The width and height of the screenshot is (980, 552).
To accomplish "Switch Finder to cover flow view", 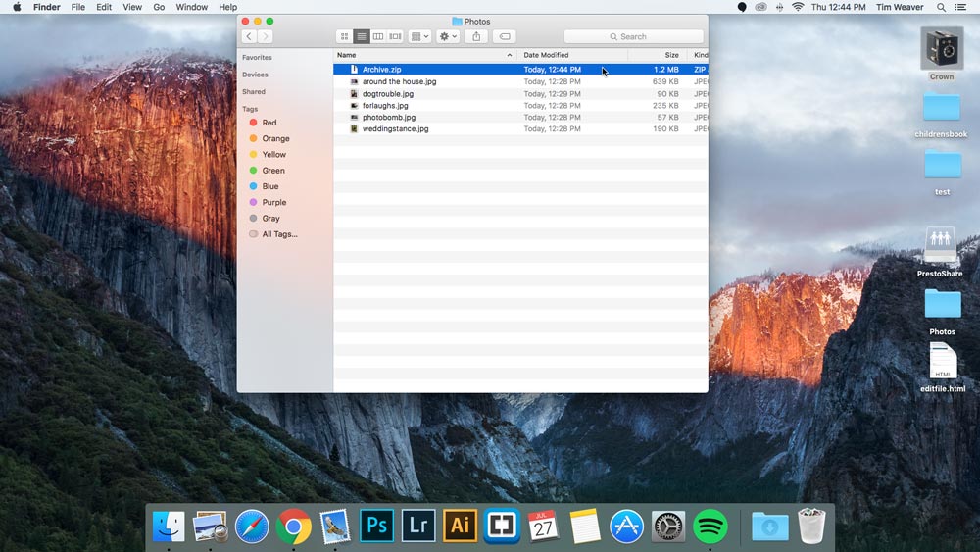I will click(x=395, y=37).
